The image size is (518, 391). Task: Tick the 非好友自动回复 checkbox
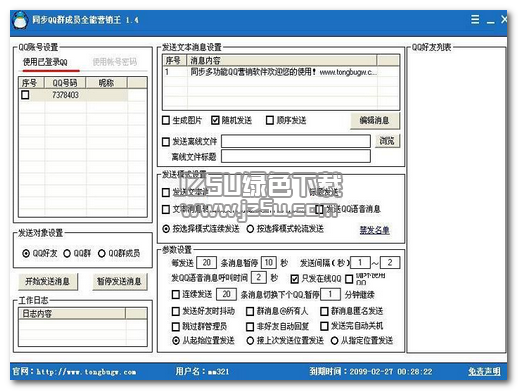(250, 326)
